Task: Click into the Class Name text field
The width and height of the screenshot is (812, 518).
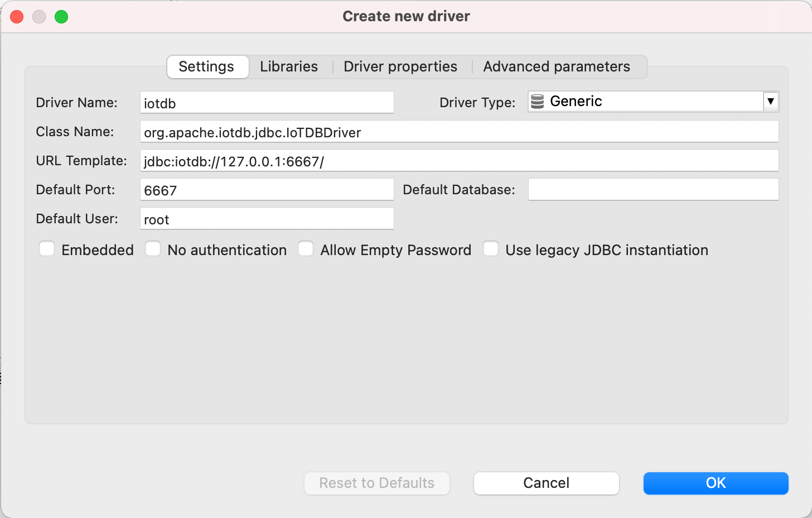Action: point(458,132)
